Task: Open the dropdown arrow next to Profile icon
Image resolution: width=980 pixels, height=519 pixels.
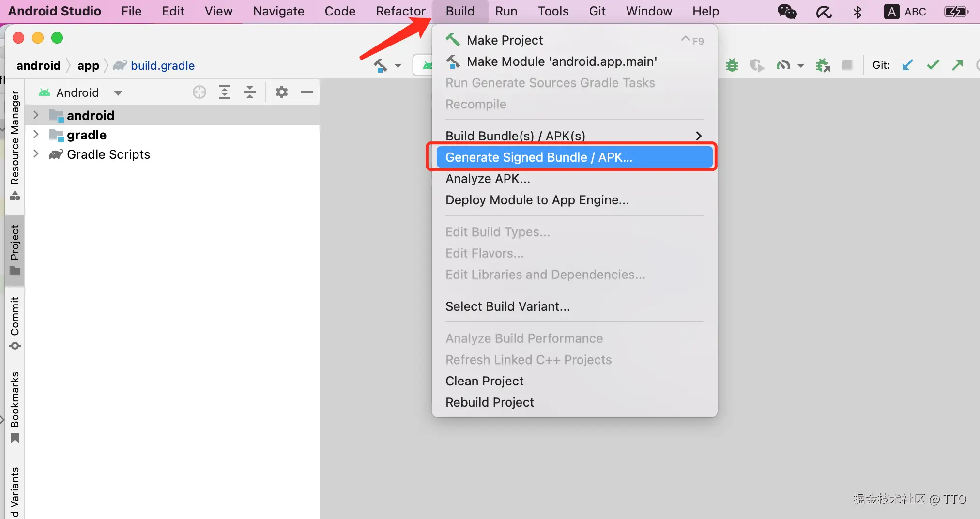Action: [x=800, y=65]
